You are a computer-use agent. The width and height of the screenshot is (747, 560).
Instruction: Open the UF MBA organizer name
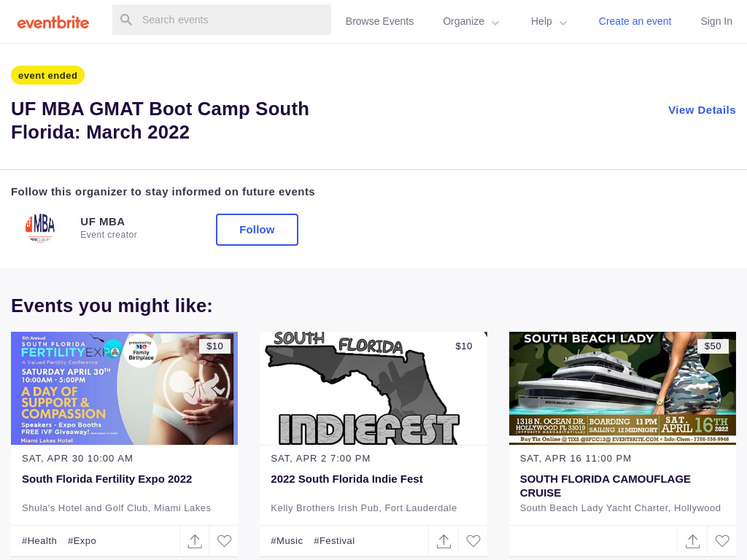(x=102, y=222)
